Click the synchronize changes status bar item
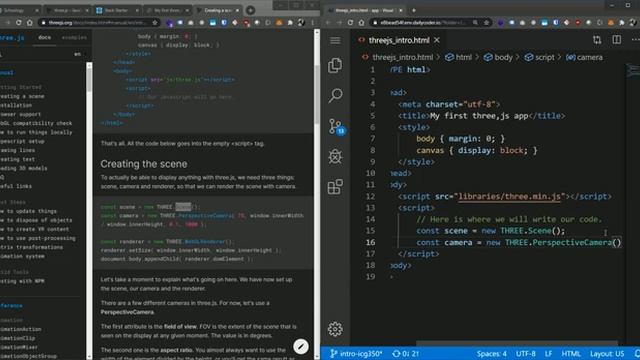This screenshot has height=360, width=640. coord(405,353)
